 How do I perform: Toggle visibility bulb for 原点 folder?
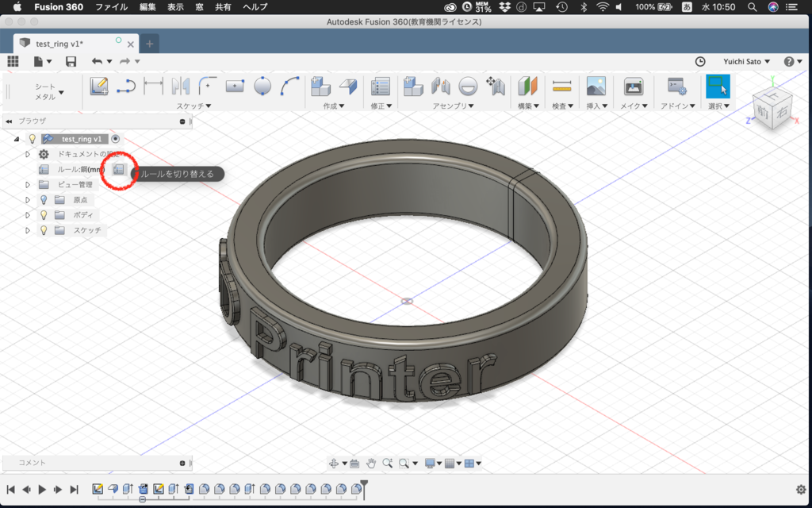click(44, 199)
